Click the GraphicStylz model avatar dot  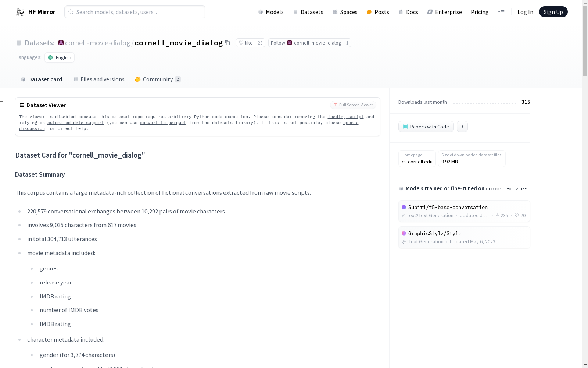(404, 233)
